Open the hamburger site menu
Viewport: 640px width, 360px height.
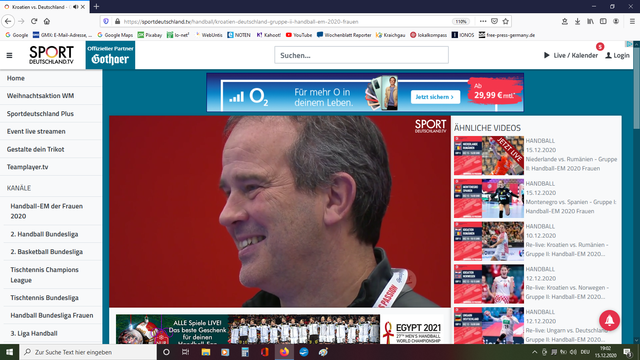coord(9,55)
